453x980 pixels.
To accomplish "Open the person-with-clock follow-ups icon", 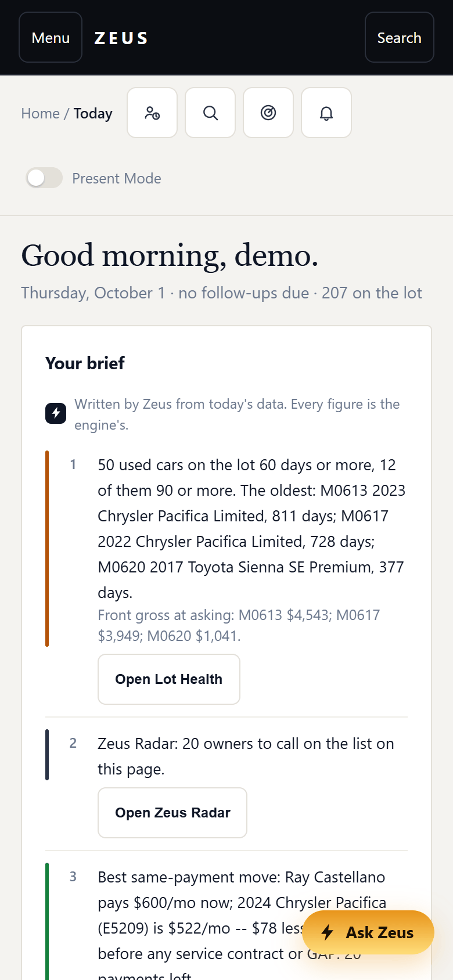I will pos(152,113).
